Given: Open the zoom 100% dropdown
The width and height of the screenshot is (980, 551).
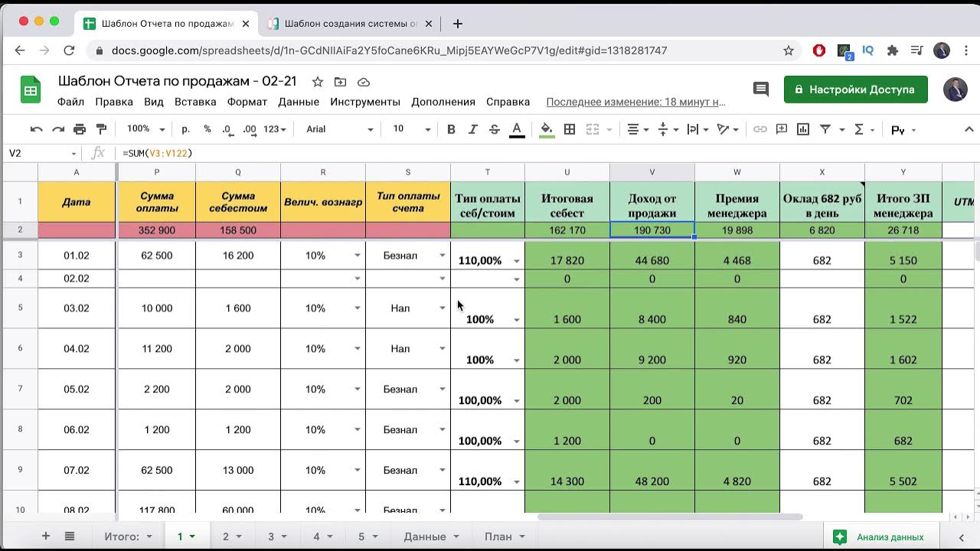Looking at the screenshot, I should pyautogui.click(x=145, y=129).
